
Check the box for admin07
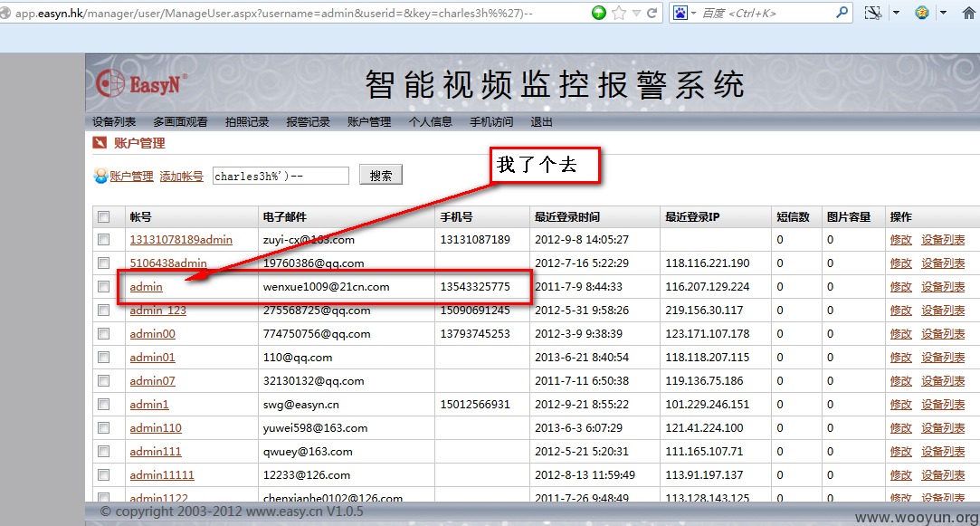click(x=104, y=381)
